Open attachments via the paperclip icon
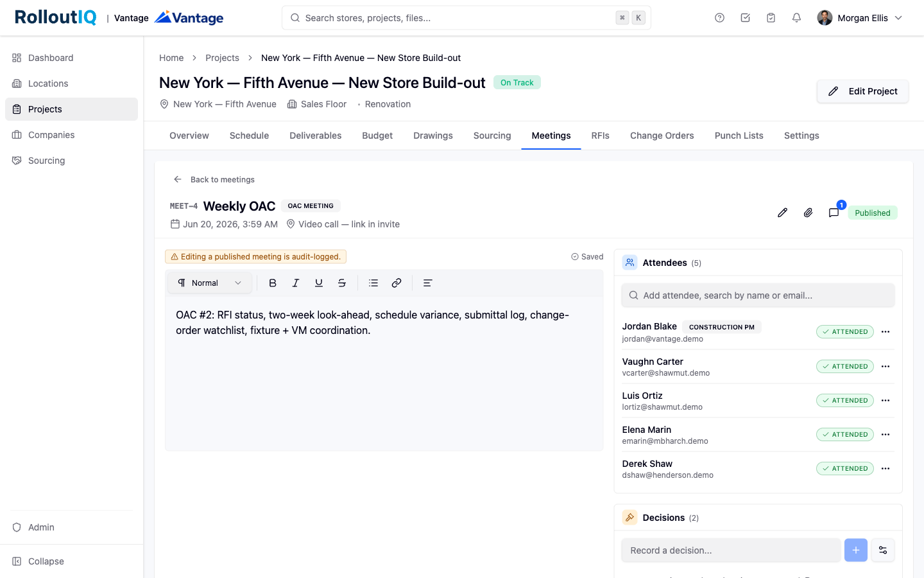Viewport: 924px width, 578px height. click(x=808, y=213)
